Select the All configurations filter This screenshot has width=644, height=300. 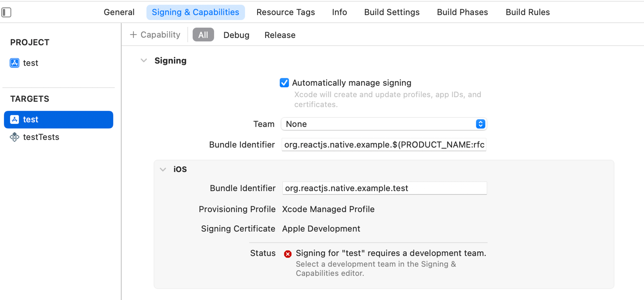pyautogui.click(x=203, y=35)
